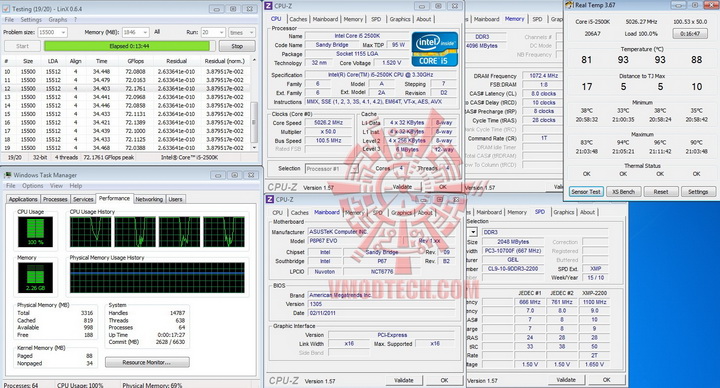Switch to the Processes tab in Task Manager
The image size is (720, 388).
55,199
